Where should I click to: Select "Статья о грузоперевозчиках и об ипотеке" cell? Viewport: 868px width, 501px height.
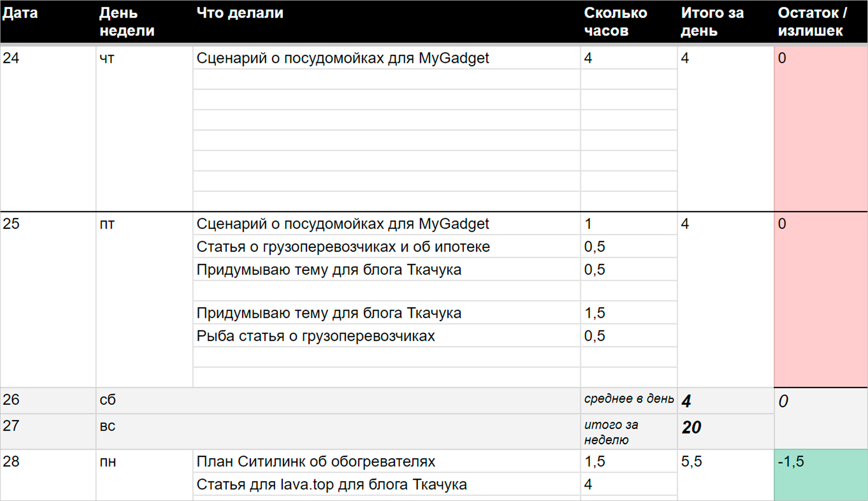[387, 247]
